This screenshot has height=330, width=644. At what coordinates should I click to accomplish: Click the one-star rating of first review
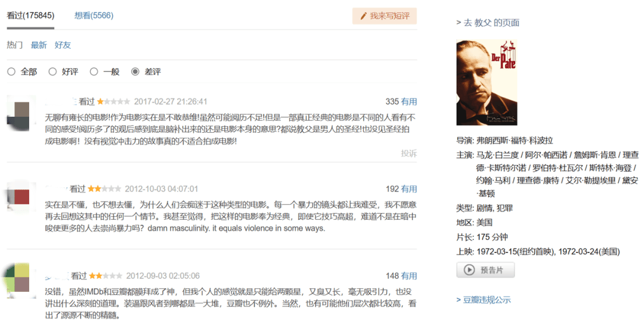pos(113,101)
